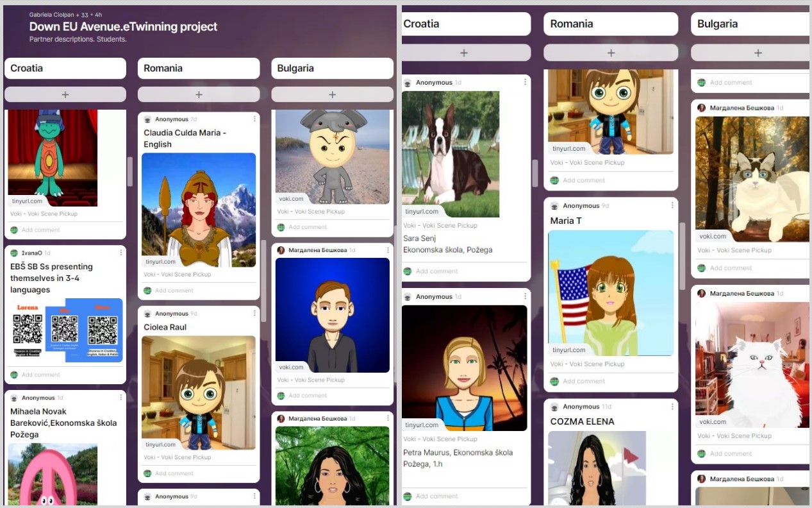The width and height of the screenshot is (812, 508).
Task: Open the Maria T American flag avatar
Action: [x=611, y=293]
